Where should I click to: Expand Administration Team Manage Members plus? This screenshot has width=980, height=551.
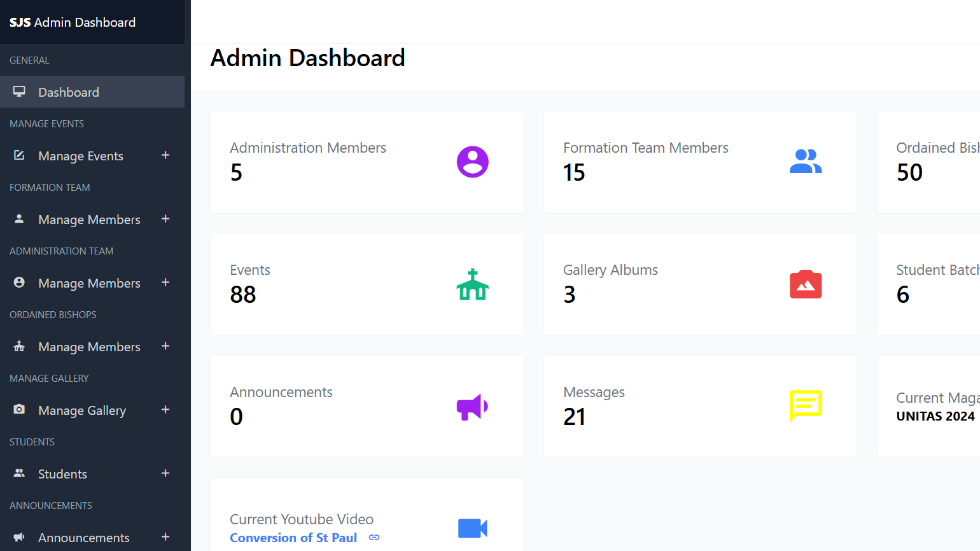click(165, 282)
